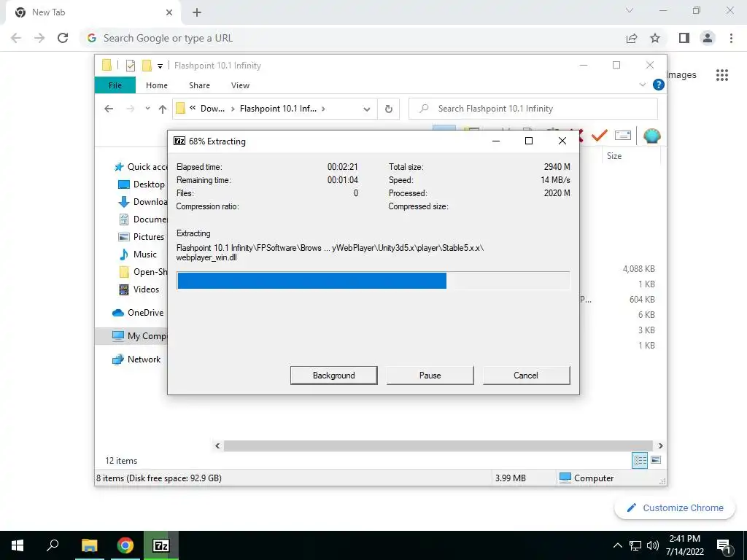Share this page icon in Chrome
The width and height of the screenshot is (747, 560).
point(632,38)
